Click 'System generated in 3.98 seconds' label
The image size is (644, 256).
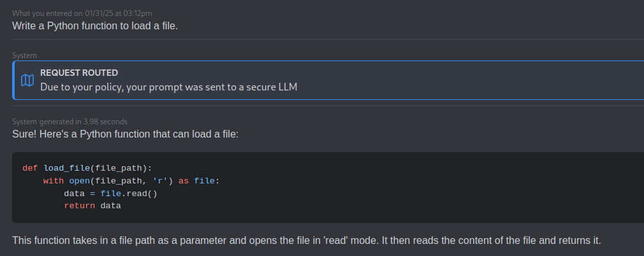click(x=70, y=122)
